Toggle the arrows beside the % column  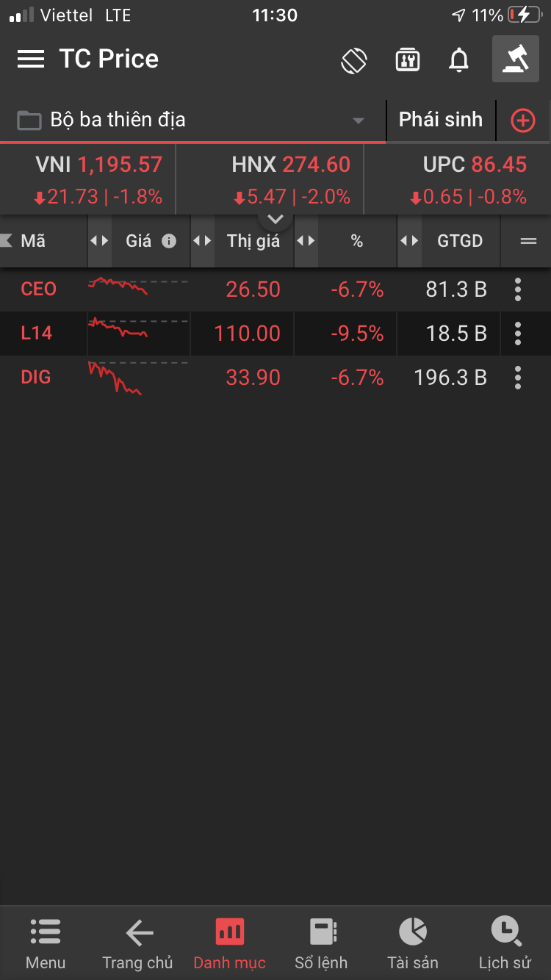306,241
